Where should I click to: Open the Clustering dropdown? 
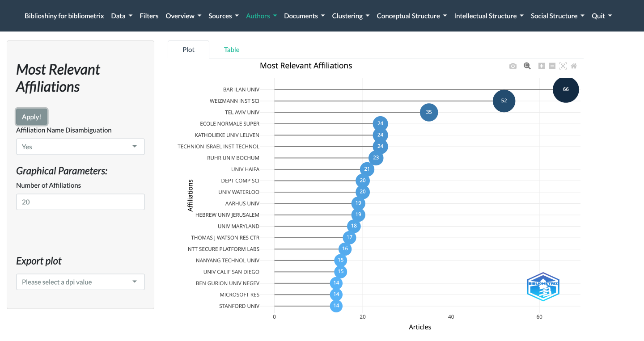(351, 16)
